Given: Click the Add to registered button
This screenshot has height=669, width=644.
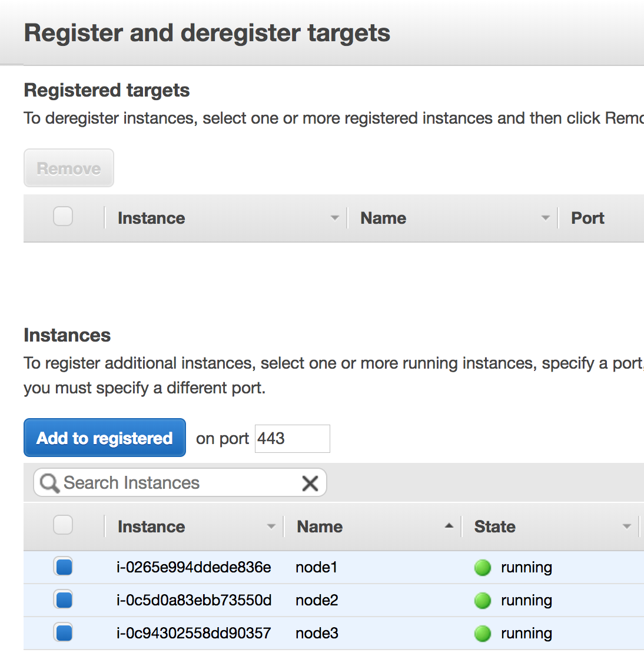Looking at the screenshot, I should click(x=105, y=438).
